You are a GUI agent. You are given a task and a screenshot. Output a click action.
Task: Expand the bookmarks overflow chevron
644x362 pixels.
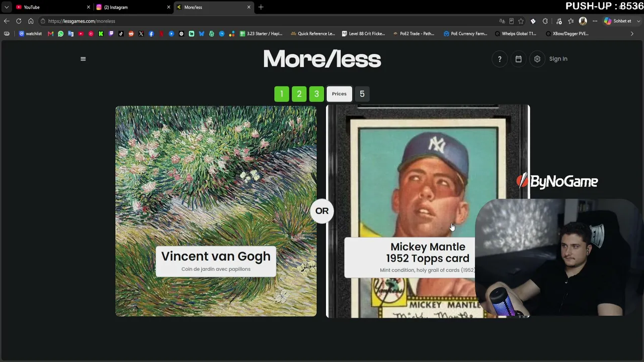tap(632, 34)
